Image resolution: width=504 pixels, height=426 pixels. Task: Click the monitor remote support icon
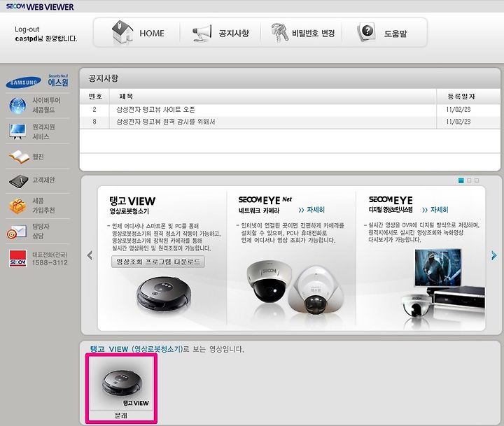(x=17, y=131)
